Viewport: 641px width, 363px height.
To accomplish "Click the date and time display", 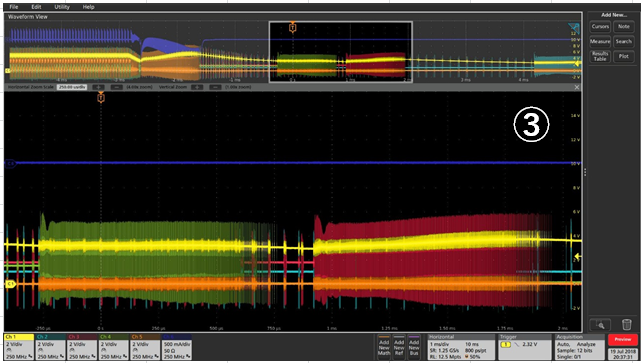I will pos(623,354).
